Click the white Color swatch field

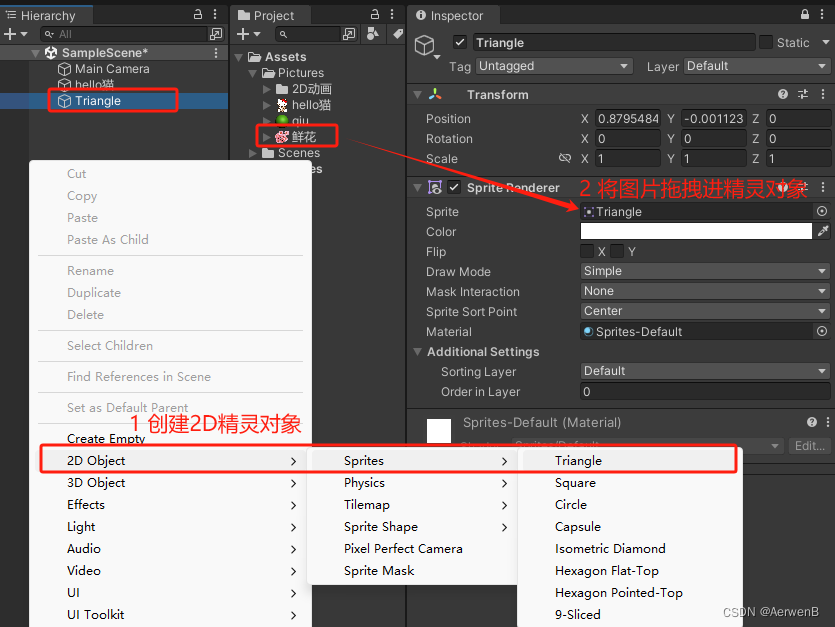coord(696,231)
